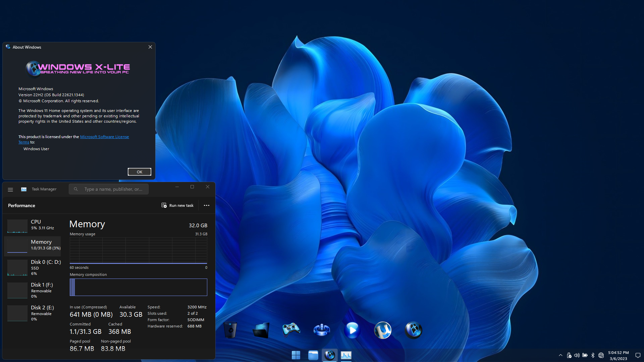Select Disk 0 (C: D:) item
Viewport: 644px width, 362px height.
pos(33,267)
